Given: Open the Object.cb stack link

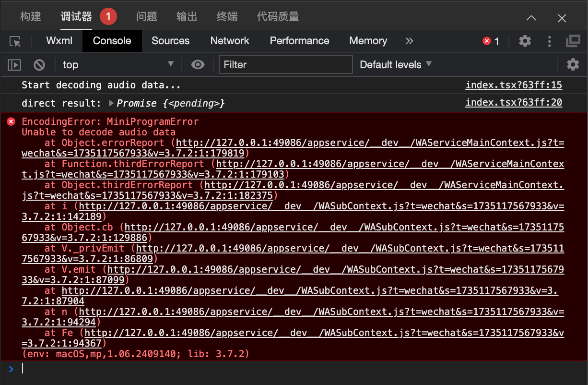Looking at the screenshot, I should coord(293,232).
